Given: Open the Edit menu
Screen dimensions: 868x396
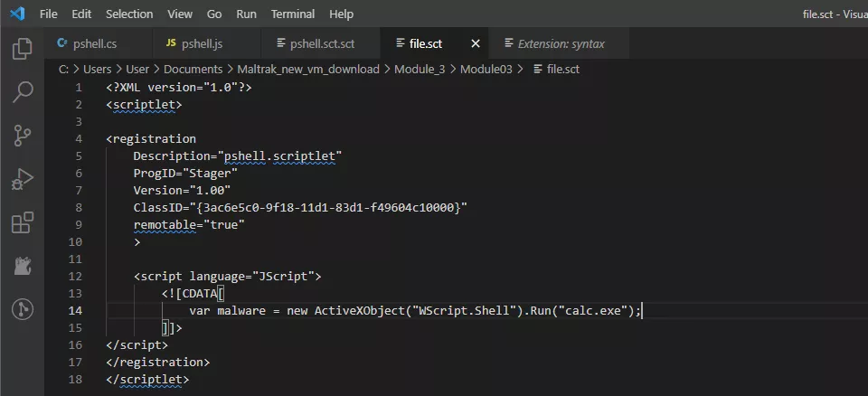Looking at the screenshot, I should click(81, 14).
